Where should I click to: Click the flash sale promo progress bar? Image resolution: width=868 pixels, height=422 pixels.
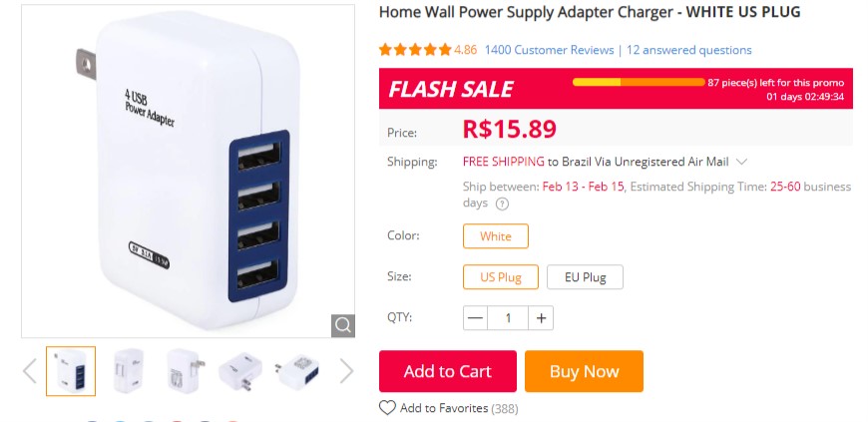639,83
